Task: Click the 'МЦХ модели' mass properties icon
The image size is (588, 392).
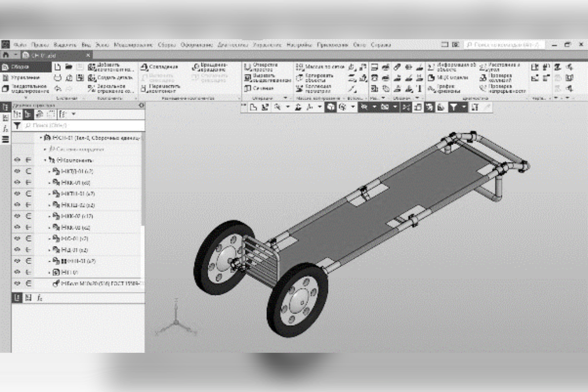Action: (430, 78)
